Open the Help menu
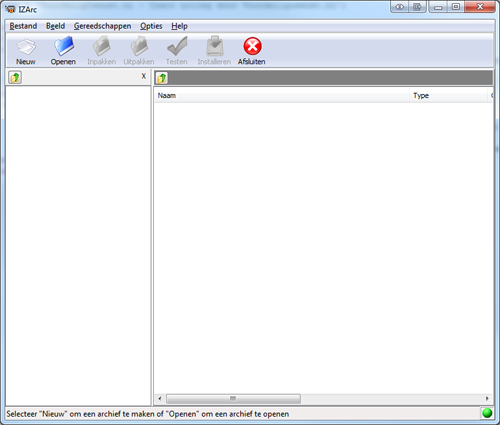500x425 pixels. 179,26
